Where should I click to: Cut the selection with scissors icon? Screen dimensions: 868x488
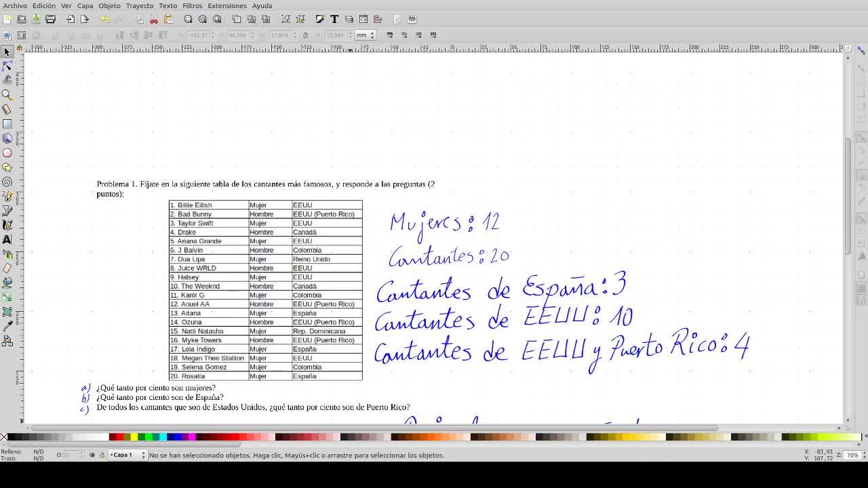154,19
